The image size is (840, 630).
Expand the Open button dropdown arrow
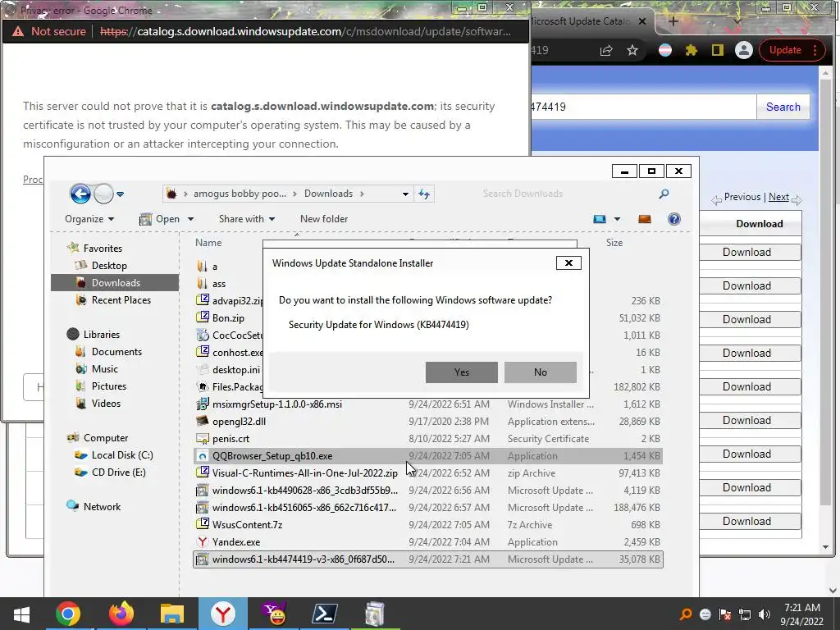coord(190,219)
